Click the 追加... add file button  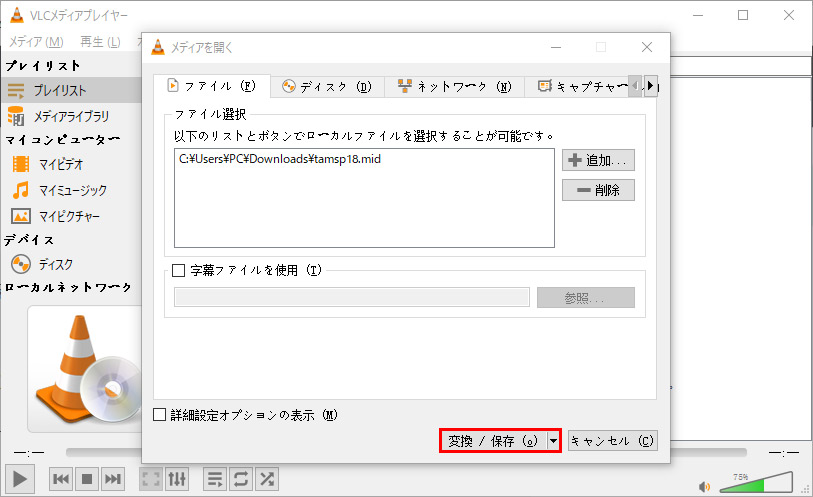598,160
